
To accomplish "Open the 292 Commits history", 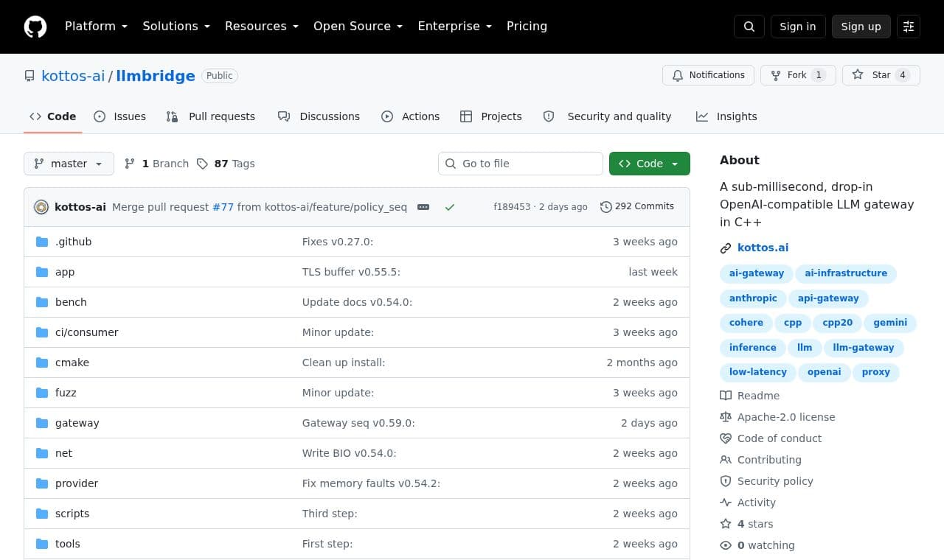I will click(x=637, y=206).
